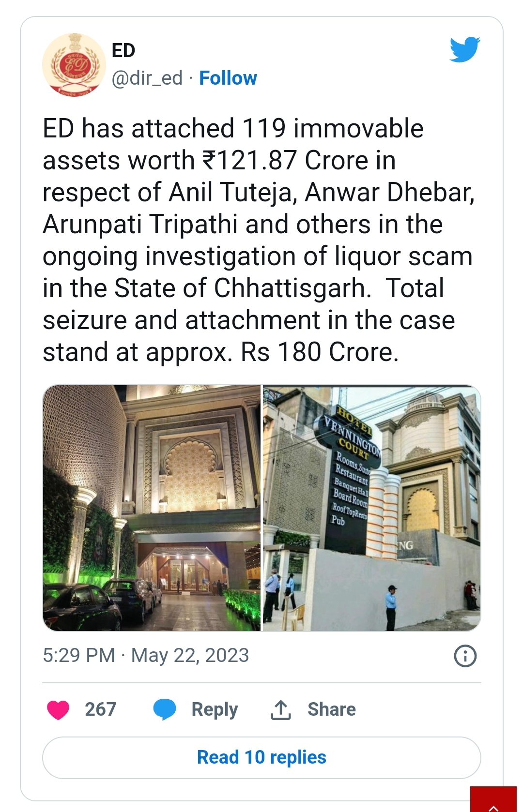Click the share upload arrow icon

[x=281, y=710]
